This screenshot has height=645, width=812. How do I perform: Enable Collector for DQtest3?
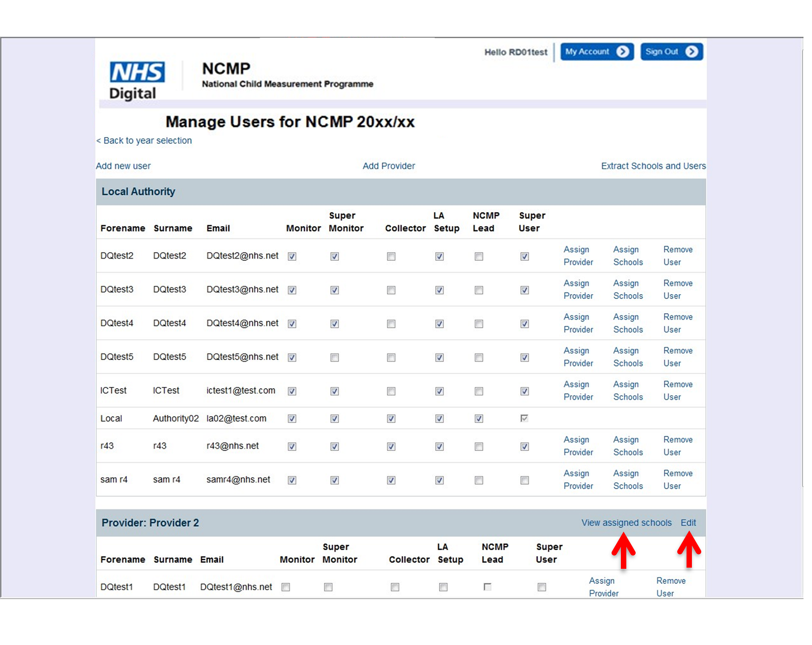click(391, 290)
